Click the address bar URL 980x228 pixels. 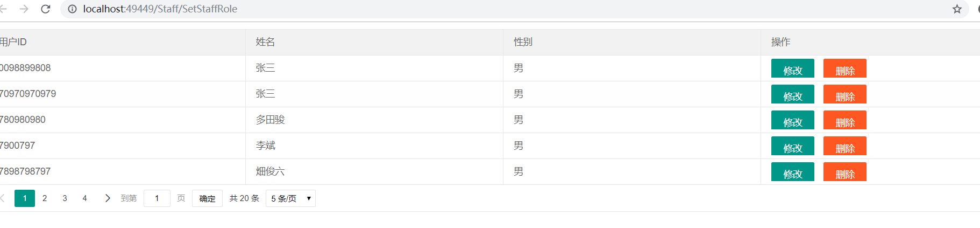click(160, 9)
